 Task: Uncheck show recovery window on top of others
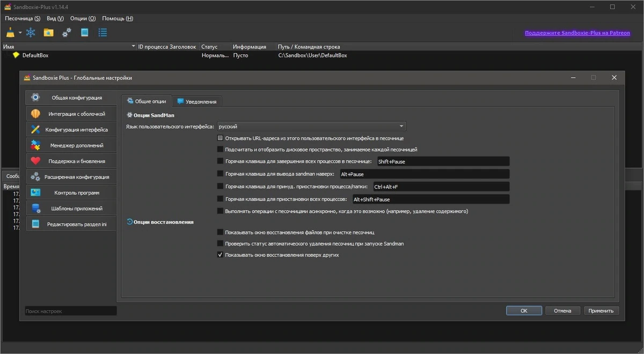point(220,255)
